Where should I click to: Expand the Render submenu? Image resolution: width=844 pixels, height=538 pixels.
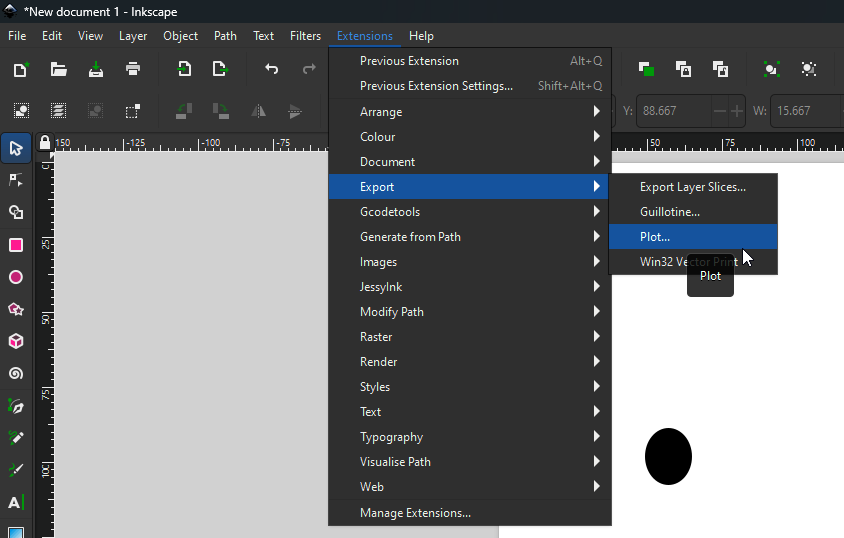click(469, 362)
